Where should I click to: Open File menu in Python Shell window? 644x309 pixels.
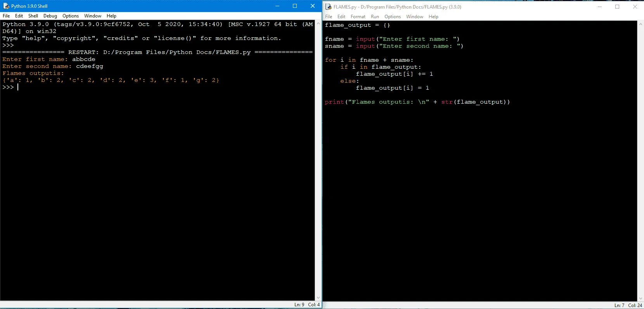pos(6,16)
